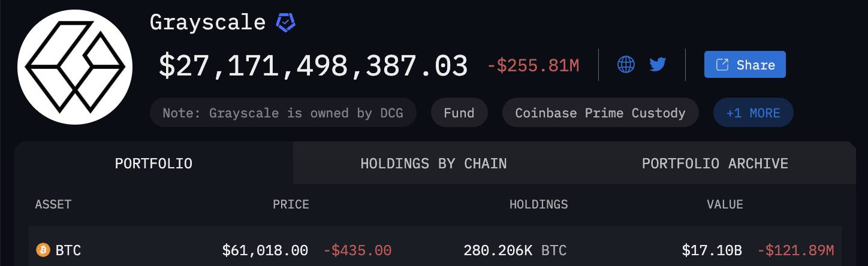Sort by the PRICE column header
Viewport: 868px width, 266px height.
[x=291, y=204]
